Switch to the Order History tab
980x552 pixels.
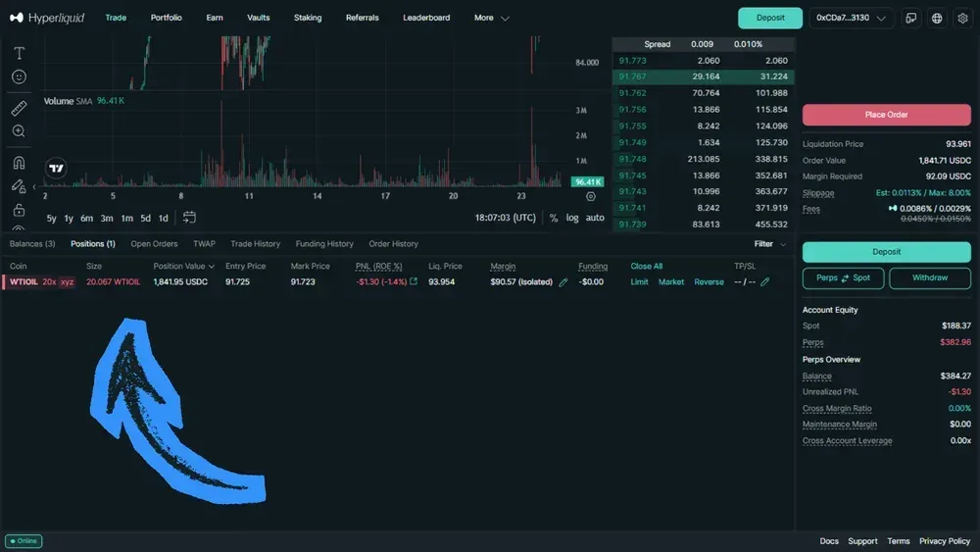[393, 244]
